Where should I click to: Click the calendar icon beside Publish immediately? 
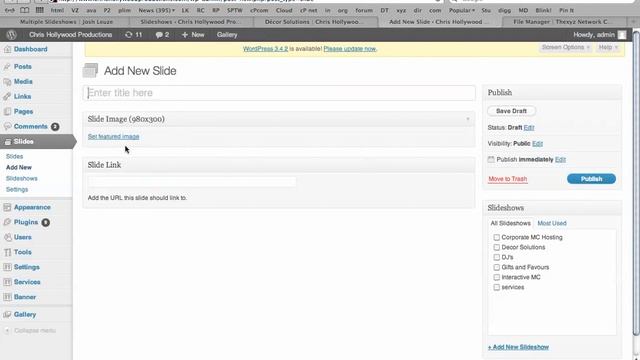(x=491, y=160)
